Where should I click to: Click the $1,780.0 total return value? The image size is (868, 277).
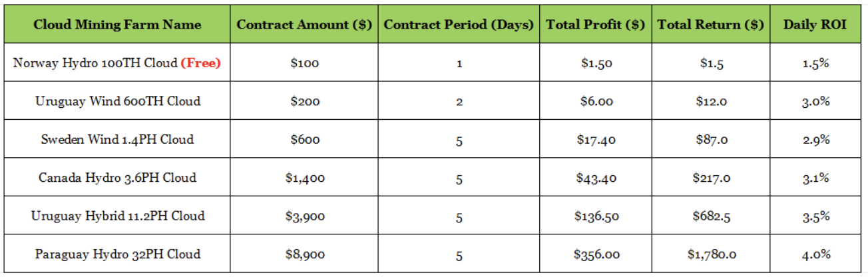click(x=711, y=254)
